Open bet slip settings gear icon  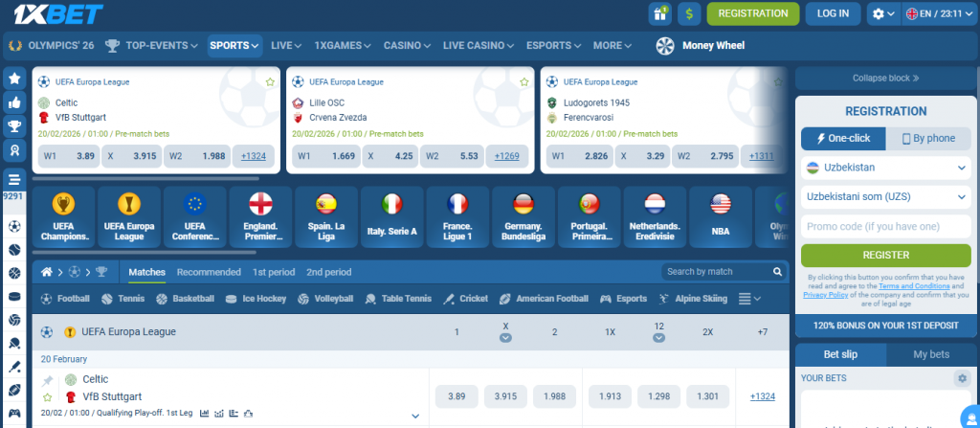point(962,378)
